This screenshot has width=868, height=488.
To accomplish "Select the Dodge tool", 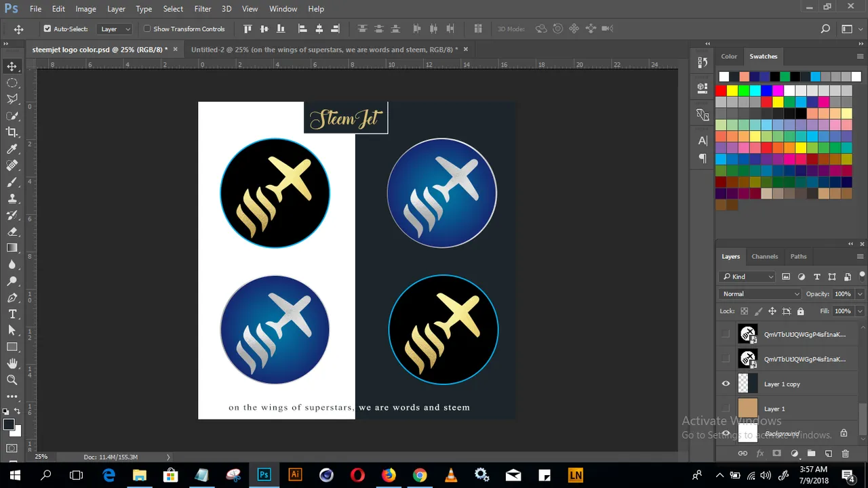I will tap(12, 281).
